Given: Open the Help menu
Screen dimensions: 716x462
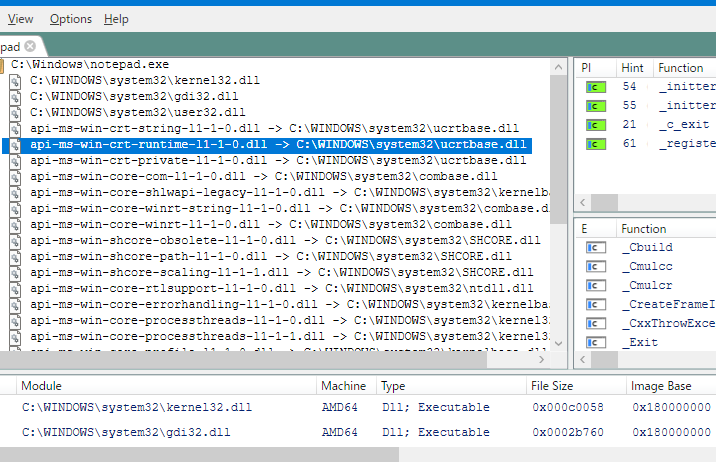Looking at the screenshot, I should pyautogui.click(x=116, y=19).
